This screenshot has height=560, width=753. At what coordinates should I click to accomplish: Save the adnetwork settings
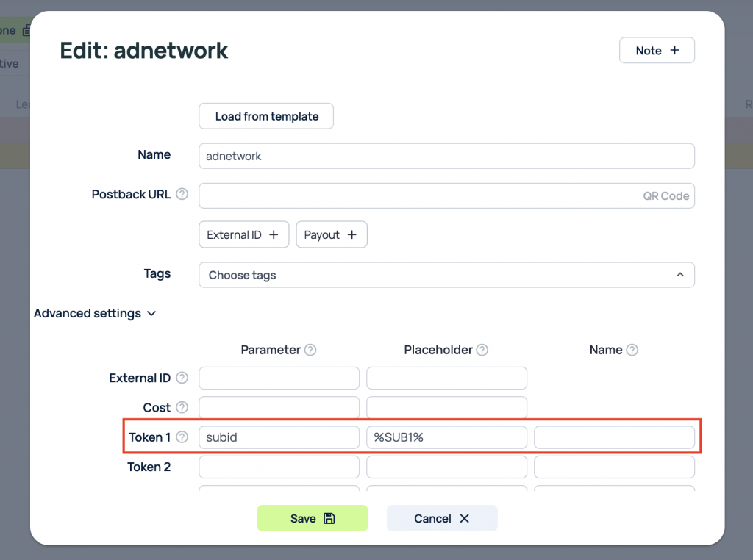[x=312, y=518]
